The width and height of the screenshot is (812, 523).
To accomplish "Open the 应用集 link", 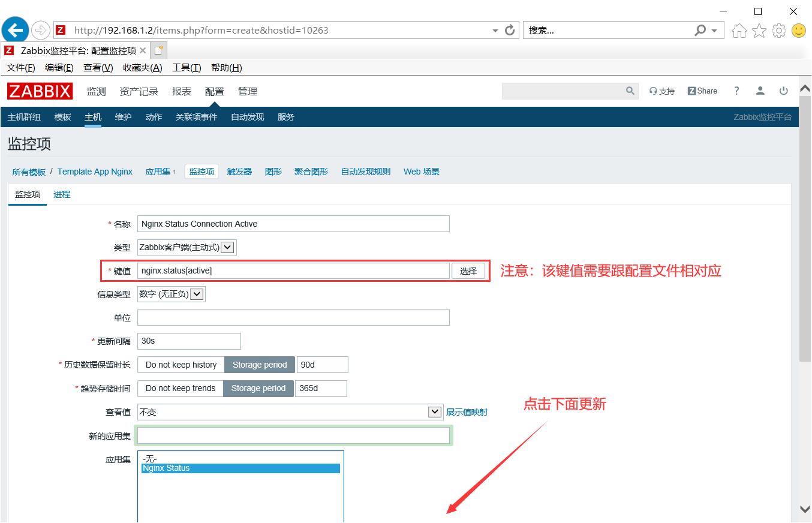I will click(x=158, y=172).
